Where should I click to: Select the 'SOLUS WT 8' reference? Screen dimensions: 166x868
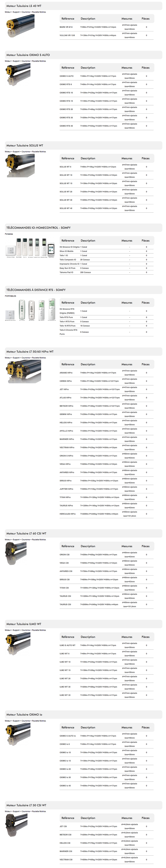tap(65, 167)
